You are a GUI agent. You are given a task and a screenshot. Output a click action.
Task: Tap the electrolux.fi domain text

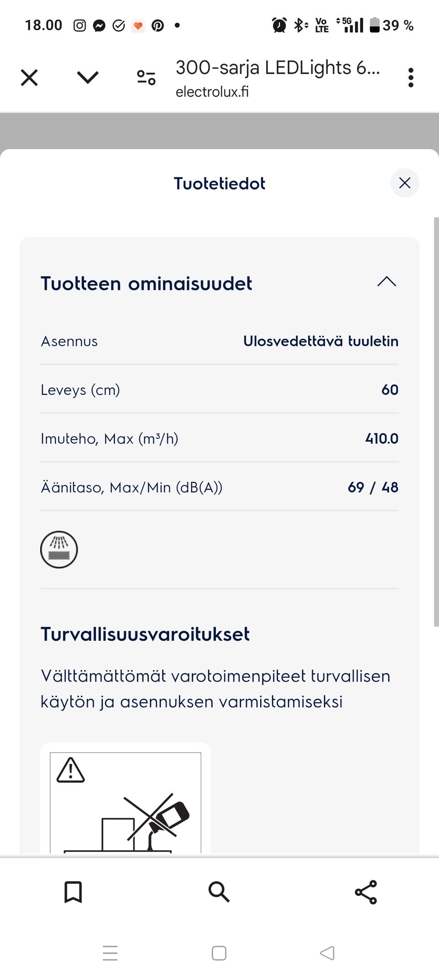(x=212, y=92)
